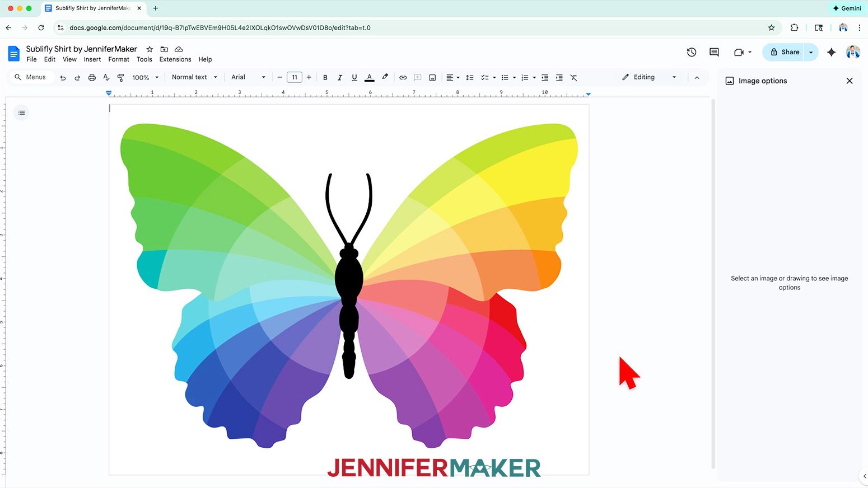This screenshot has height=488, width=868.
Task: Click the document title Sublifly Shirt by JenniferMaker
Action: pyautogui.click(x=82, y=49)
